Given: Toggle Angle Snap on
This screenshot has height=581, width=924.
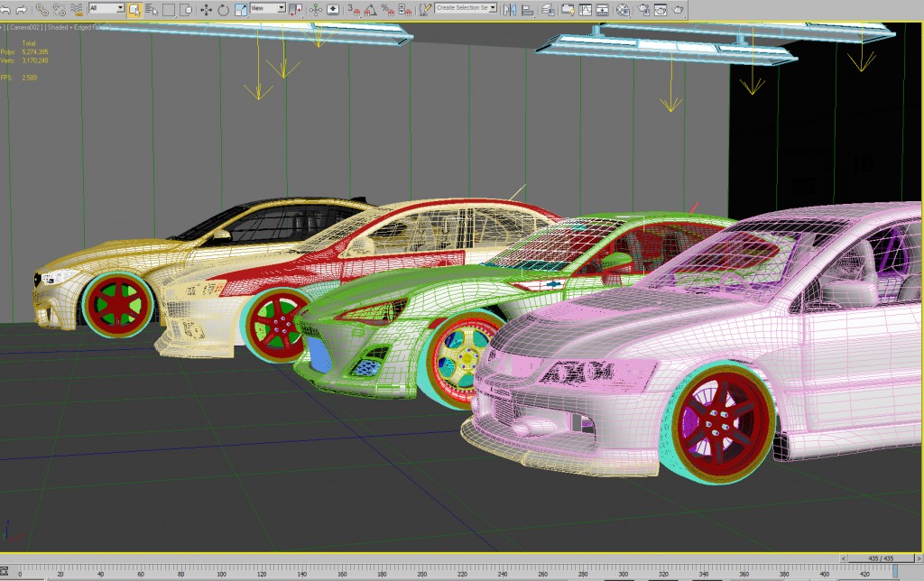Looking at the screenshot, I should (369, 10).
